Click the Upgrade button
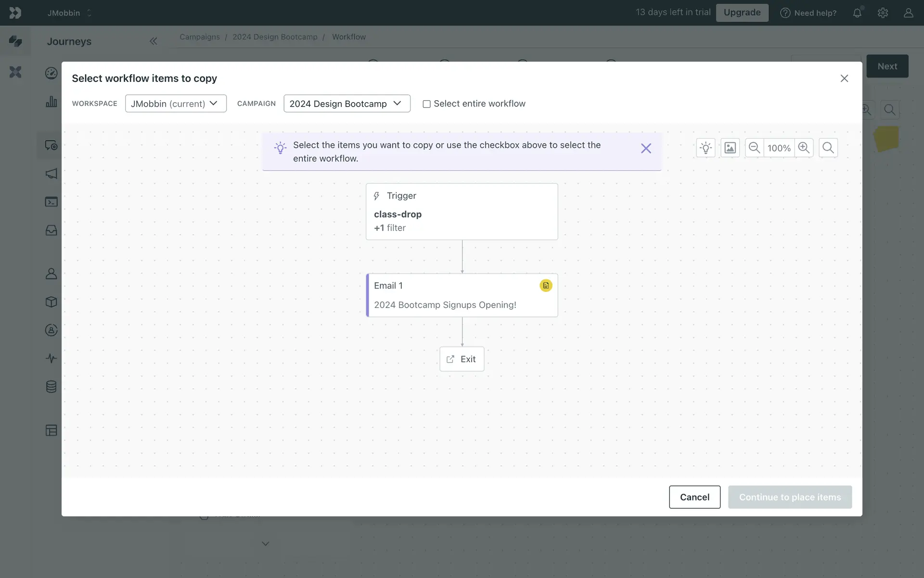Image resolution: width=924 pixels, height=578 pixels. pos(742,13)
